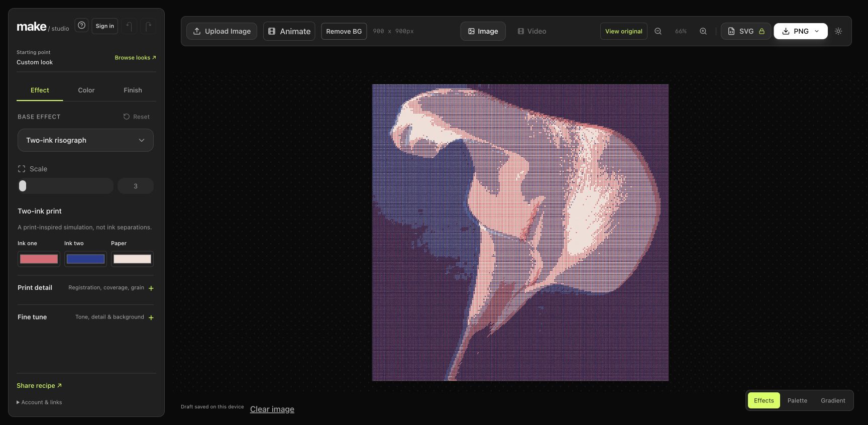Image resolution: width=868 pixels, height=425 pixels.
Task: Zoom out with the magnifier minus icon
Action: pyautogui.click(x=658, y=31)
